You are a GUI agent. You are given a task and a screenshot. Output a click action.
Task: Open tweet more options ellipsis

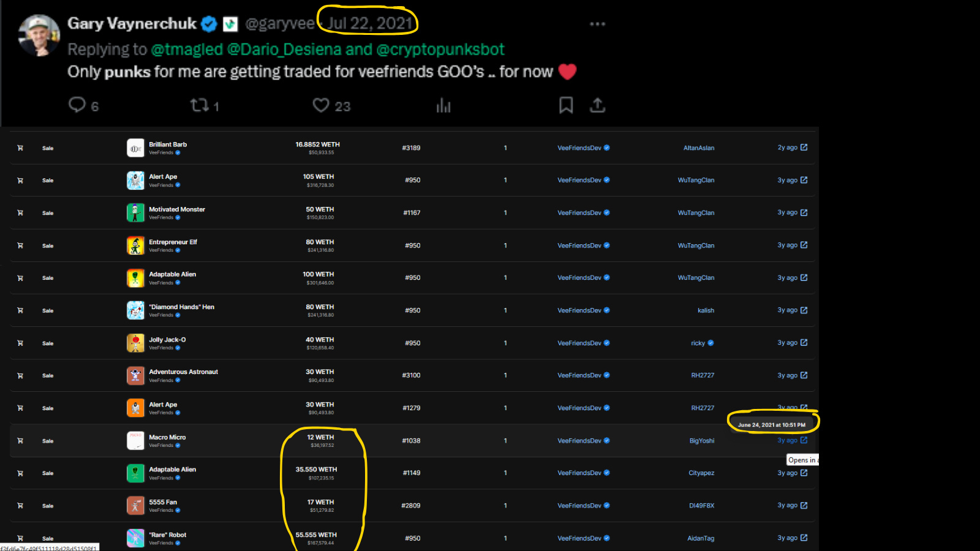click(x=597, y=24)
